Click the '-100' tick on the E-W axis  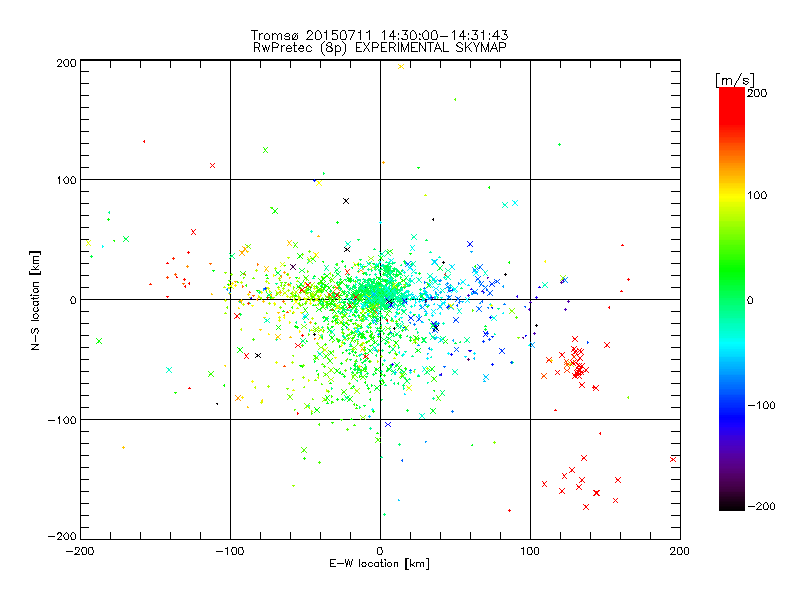tap(230, 551)
